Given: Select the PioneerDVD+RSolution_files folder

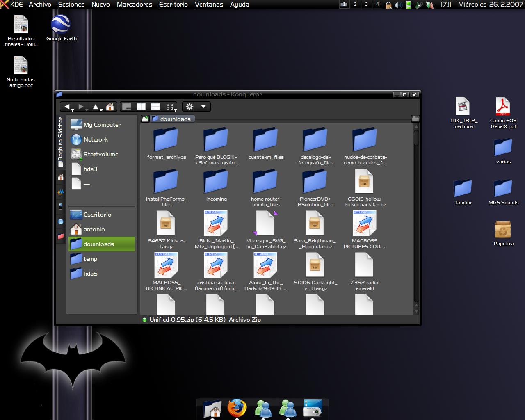Looking at the screenshot, I should [x=315, y=188].
